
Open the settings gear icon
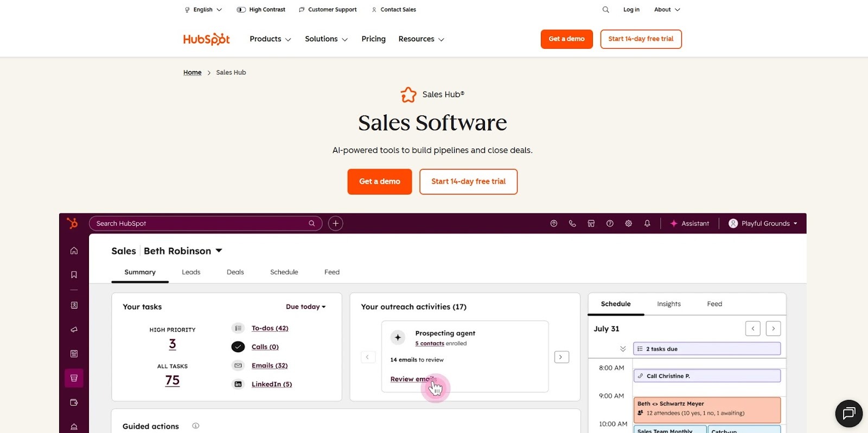point(629,223)
